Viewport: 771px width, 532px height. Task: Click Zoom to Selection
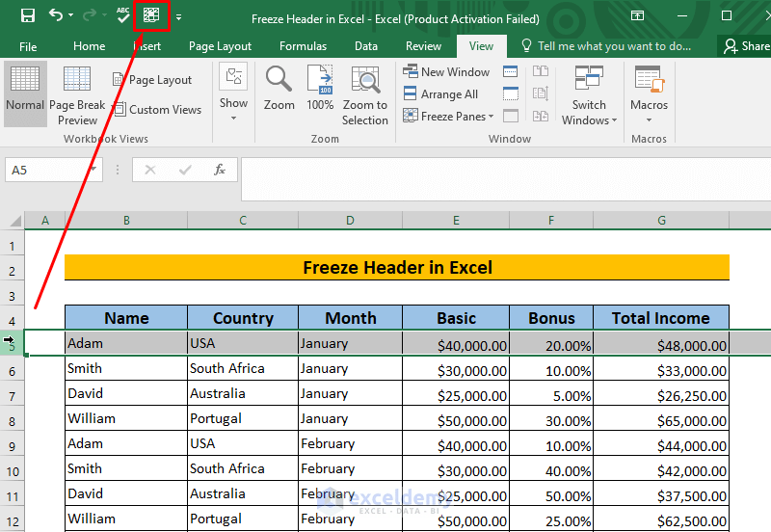pyautogui.click(x=365, y=95)
